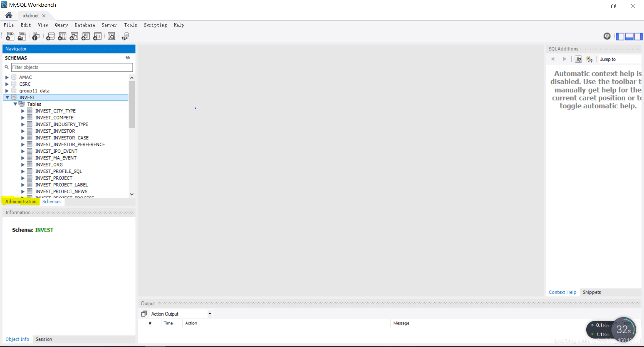This screenshot has width=644, height=347.
Task: Open the File menu
Action: 9,25
